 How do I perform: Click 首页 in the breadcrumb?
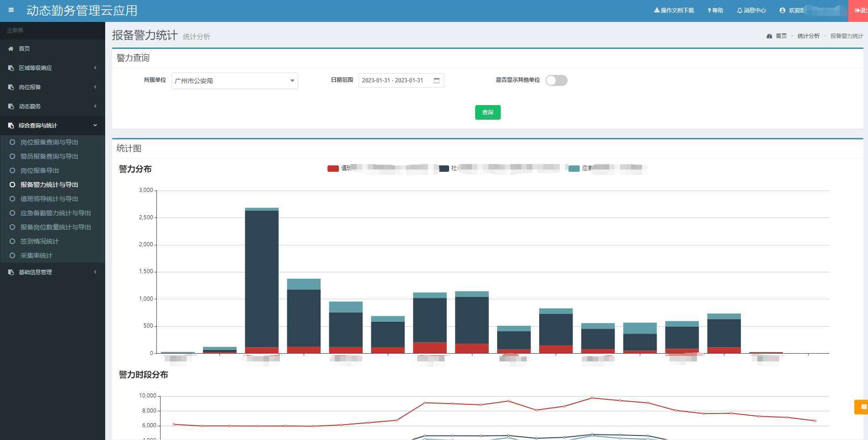tap(781, 36)
